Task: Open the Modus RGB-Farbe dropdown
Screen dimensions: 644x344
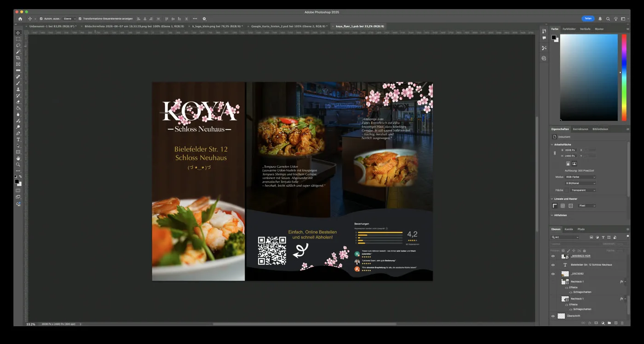Action: 581,177
